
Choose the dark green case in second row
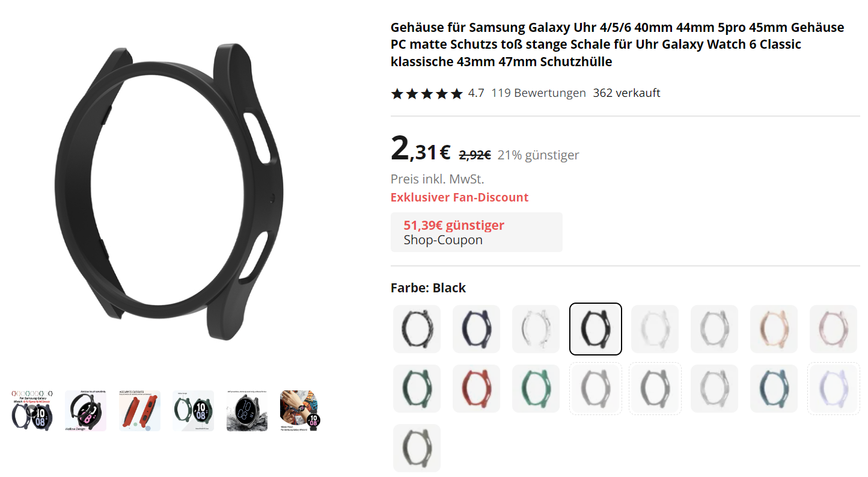tap(417, 389)
